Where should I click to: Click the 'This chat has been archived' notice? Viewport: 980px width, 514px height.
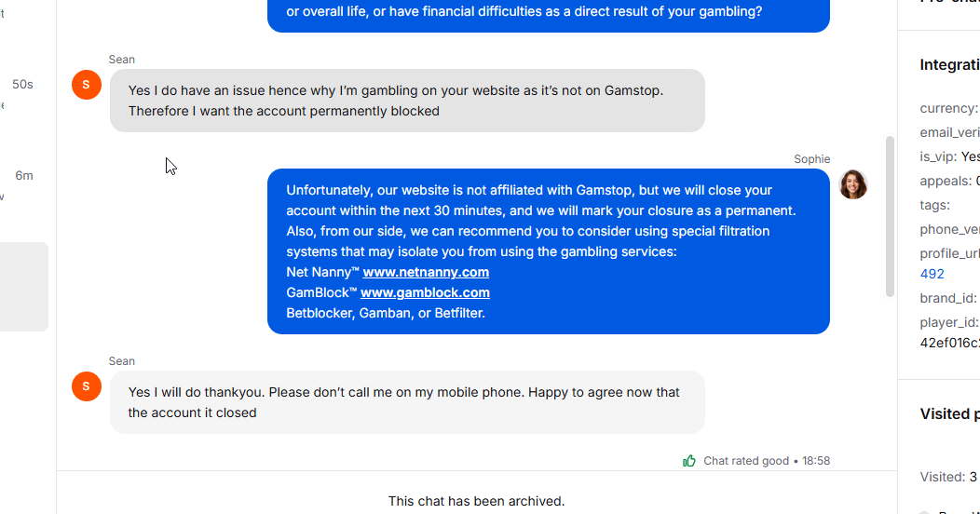tap(476, 501)
